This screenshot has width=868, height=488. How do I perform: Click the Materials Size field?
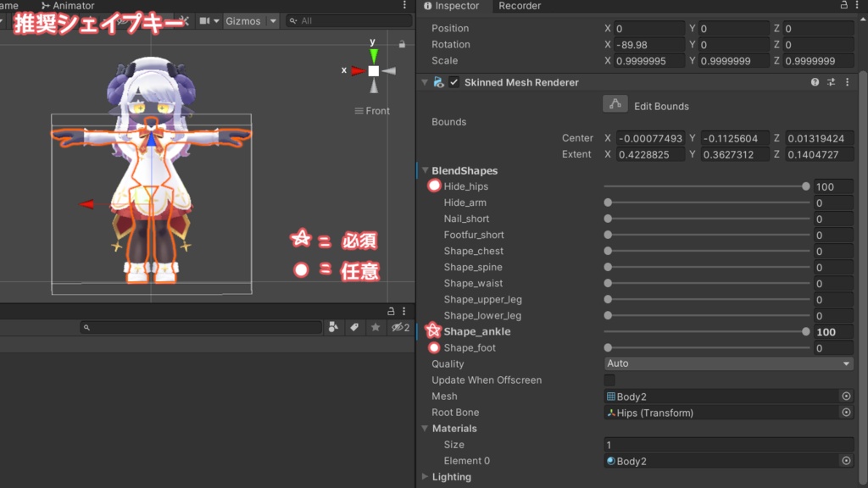pyautogui.click(x=728, y=444)
